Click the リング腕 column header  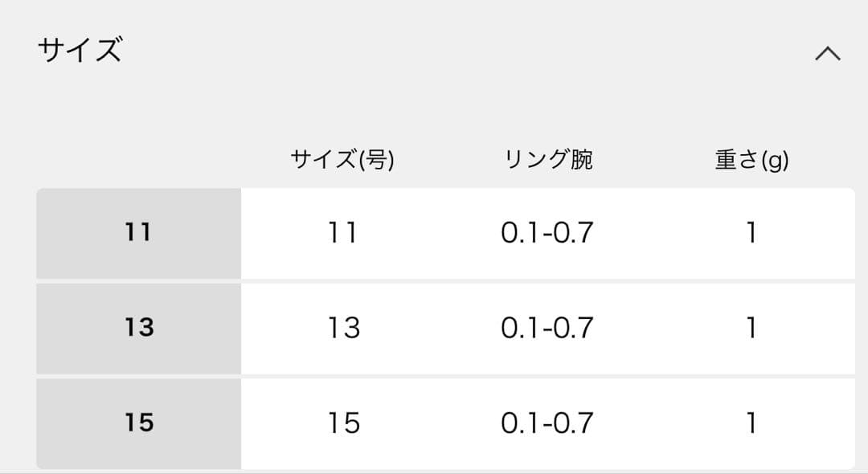click(551, 157)
